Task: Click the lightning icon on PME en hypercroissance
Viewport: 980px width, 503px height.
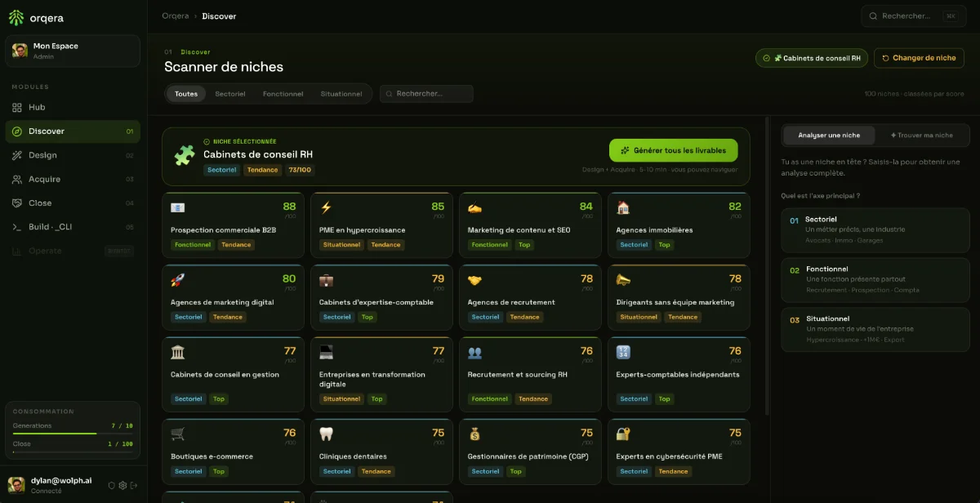Action: tap(326, 207)
